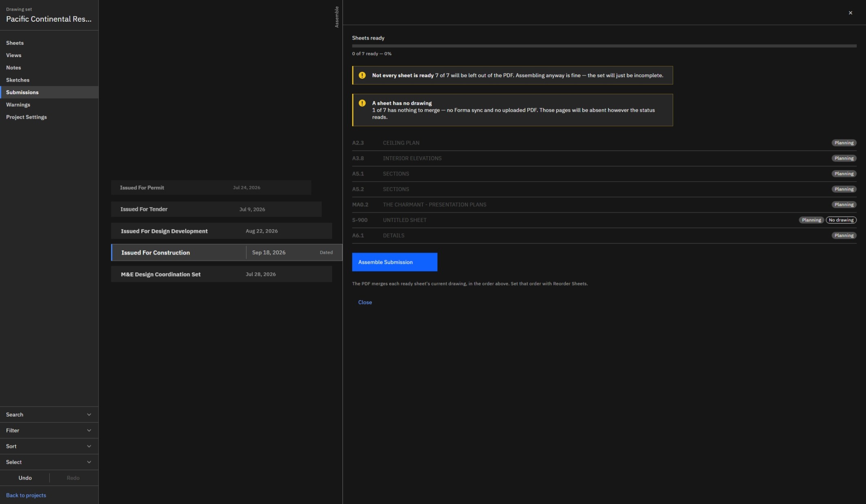Click the 'A sheet has no drawing' warning icon

point(362,103)
